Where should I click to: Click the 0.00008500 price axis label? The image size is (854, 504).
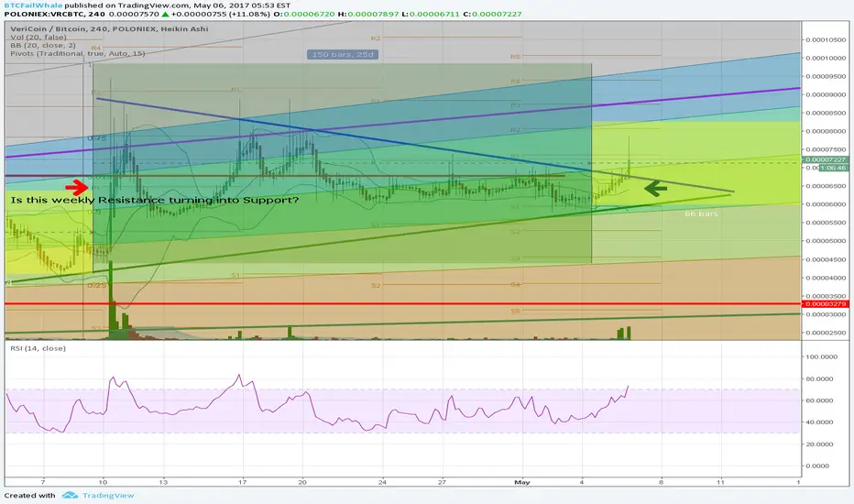[827, 114]
